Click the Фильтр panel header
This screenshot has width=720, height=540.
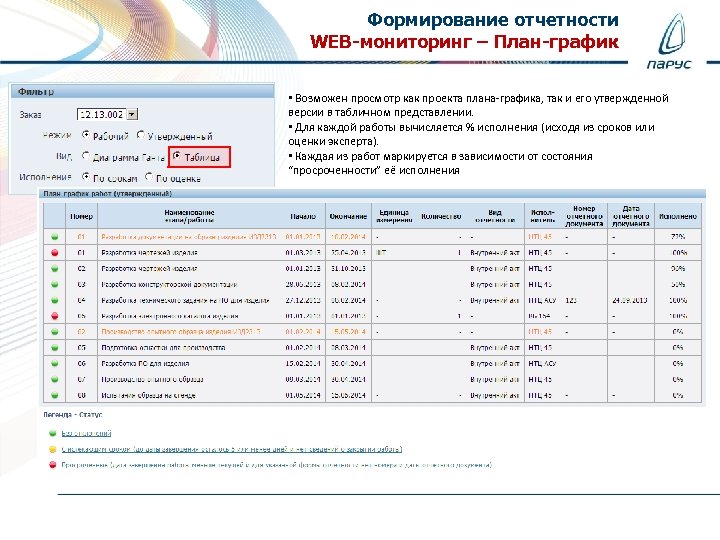click(142, 91)
